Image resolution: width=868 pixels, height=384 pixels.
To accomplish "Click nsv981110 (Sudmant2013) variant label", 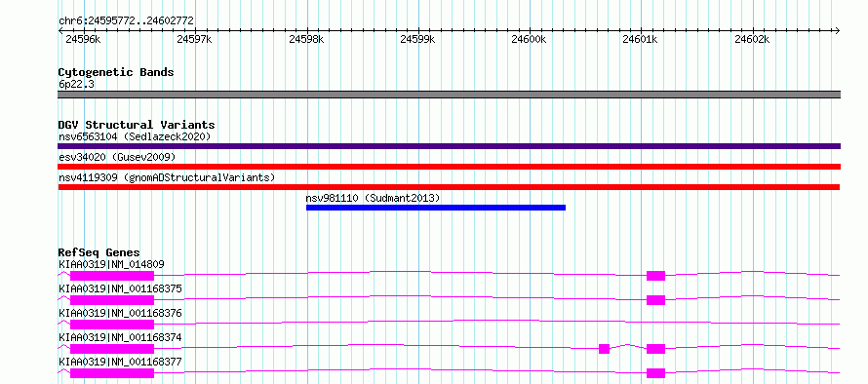I will point(374,198).
